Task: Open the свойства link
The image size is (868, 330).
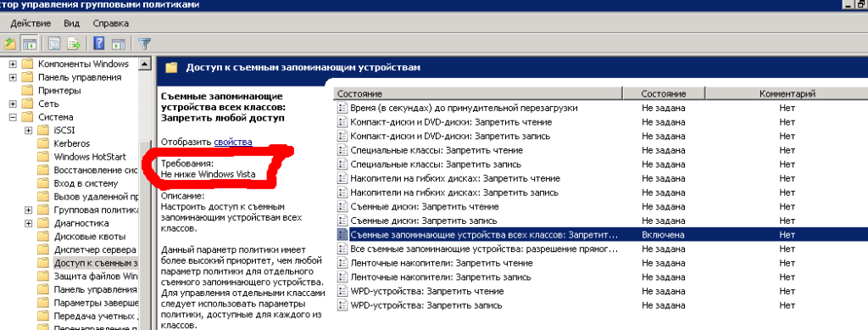Action: coord(233,143)
